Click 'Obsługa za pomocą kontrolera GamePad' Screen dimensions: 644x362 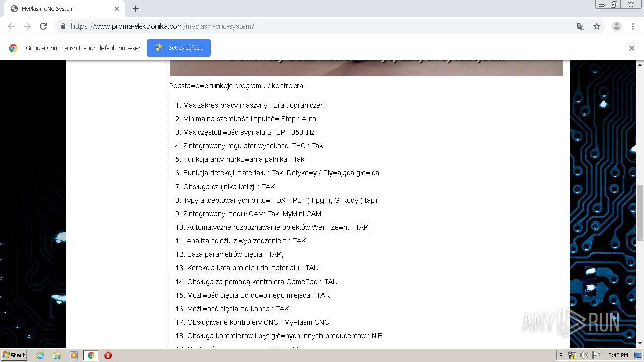coord(262,282)
